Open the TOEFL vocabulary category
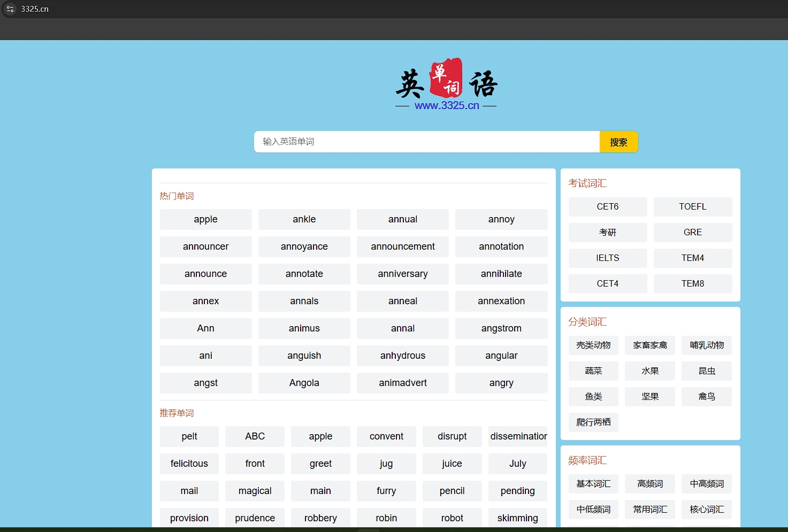788x532 pixels. point(693,206)
